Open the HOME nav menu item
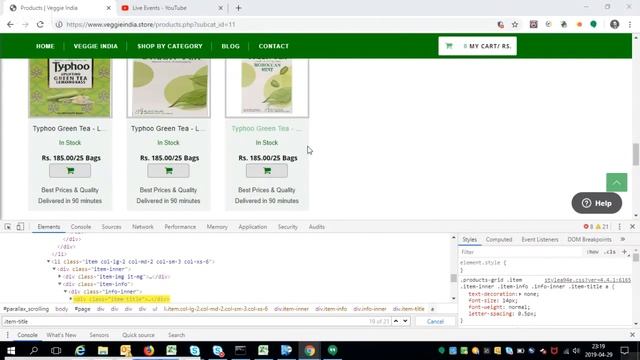 [45, 46]
